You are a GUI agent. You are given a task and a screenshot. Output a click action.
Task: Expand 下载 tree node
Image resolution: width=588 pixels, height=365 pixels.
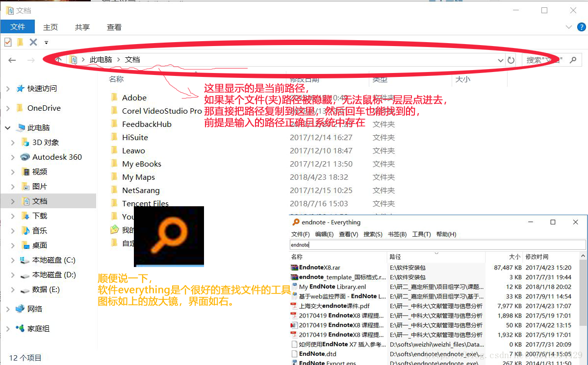13,216
